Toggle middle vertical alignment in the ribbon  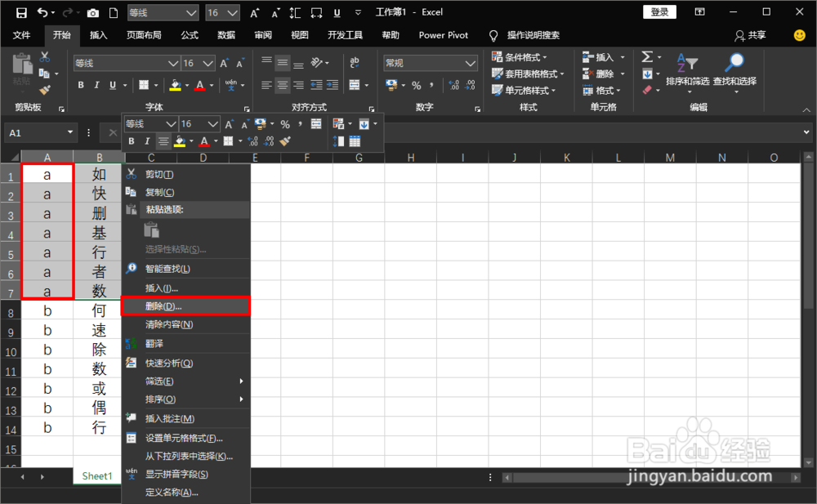283,63
